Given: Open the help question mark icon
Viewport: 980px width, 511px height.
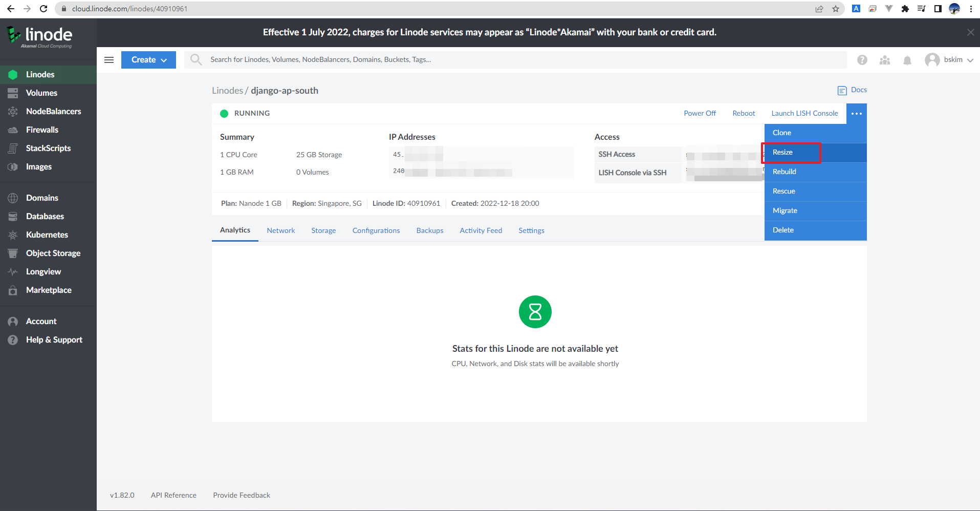Looking at the screenshot, I should point(862,60).
